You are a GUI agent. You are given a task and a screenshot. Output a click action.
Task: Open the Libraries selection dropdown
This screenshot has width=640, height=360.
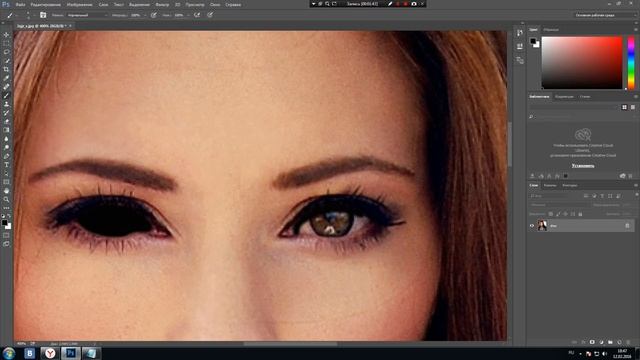tap(574, 107)
